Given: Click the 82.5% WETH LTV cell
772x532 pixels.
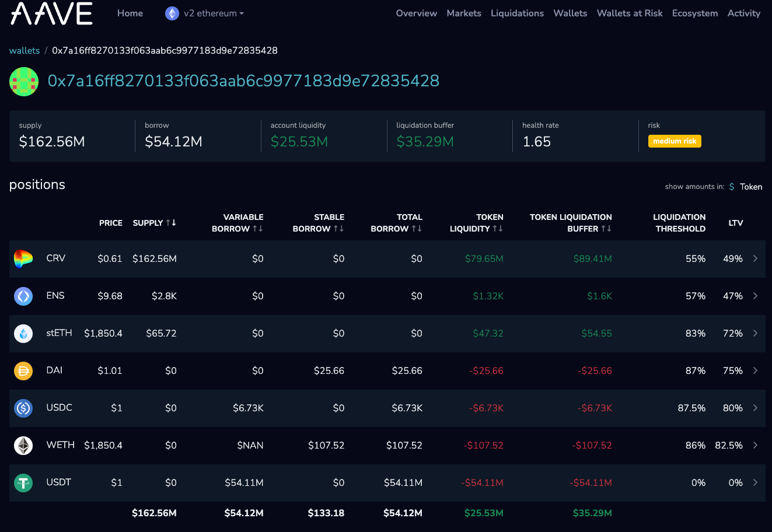Looking at the screenshot, I should pyautogui.click(x=729, y=446).
